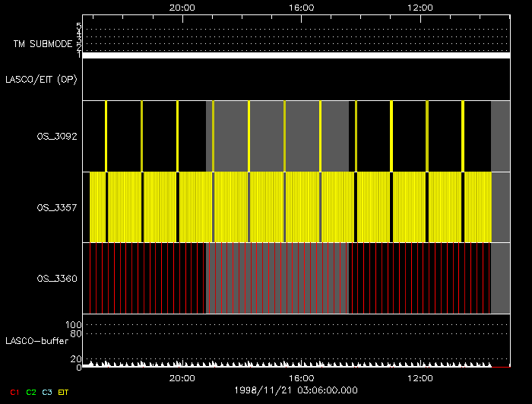Click the cyan C3 legend label

(x=47, y=392)
